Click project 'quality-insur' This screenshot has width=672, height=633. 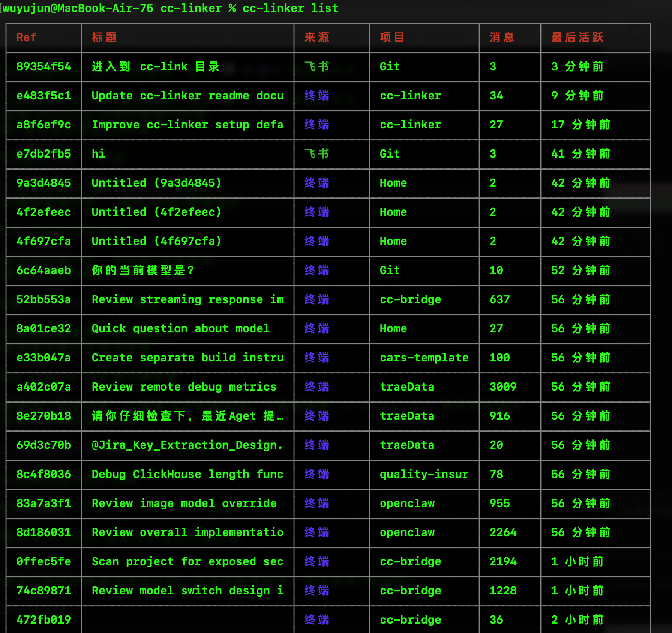(424, 475)
